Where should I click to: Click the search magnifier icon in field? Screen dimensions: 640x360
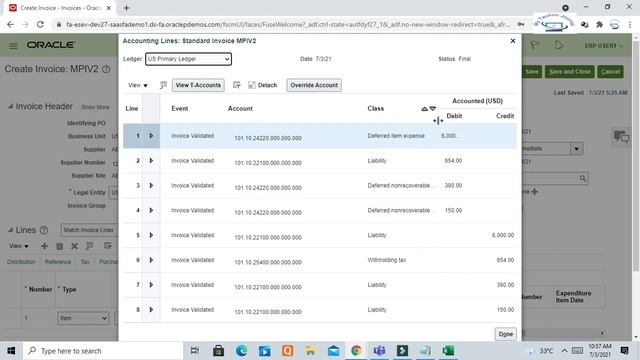tap(582, 178)
